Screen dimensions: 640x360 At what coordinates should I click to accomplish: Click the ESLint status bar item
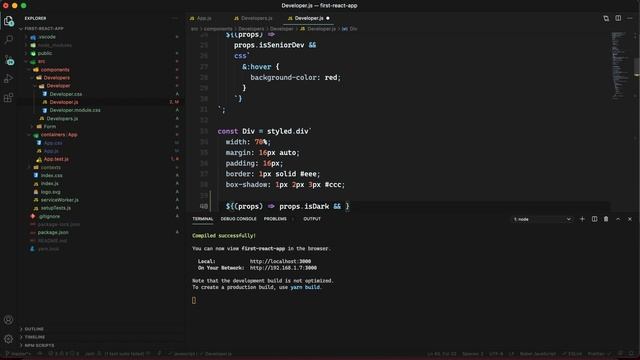click(x=572, y=354)
